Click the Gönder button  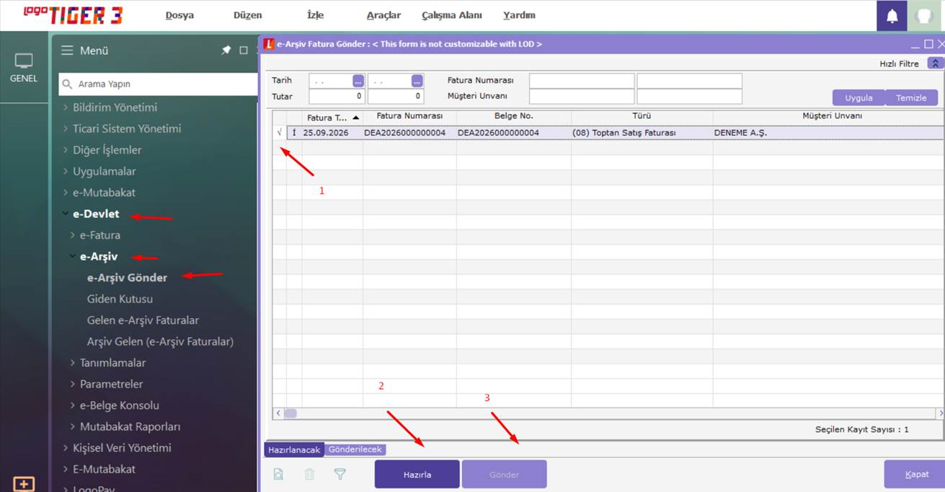504,475
